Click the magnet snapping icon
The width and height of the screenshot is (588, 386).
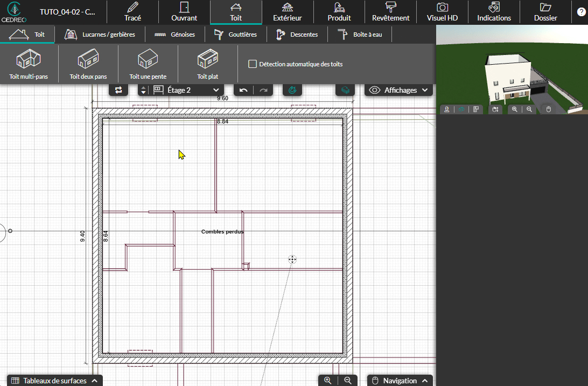(292, 90)
